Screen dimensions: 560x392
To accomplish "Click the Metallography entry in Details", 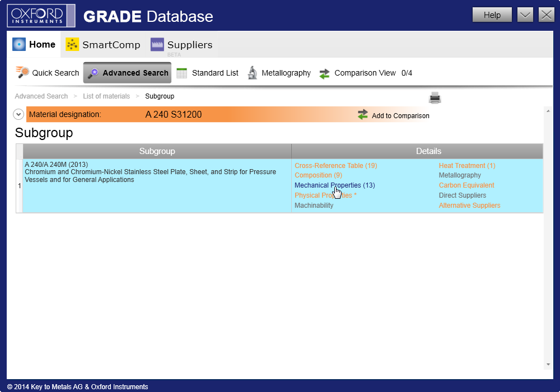I will [460, 175].
